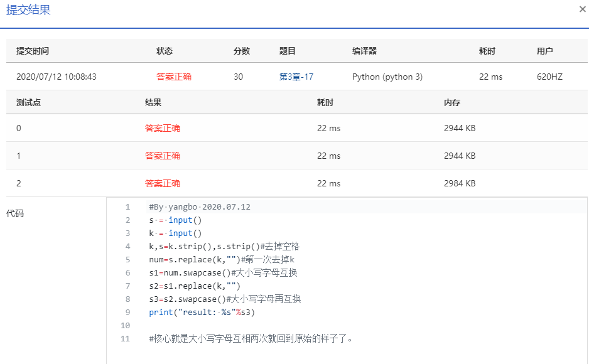The height and width of the screenshot is (364, 589).
Task: Click test point number 1
Action: coord(19,156)
